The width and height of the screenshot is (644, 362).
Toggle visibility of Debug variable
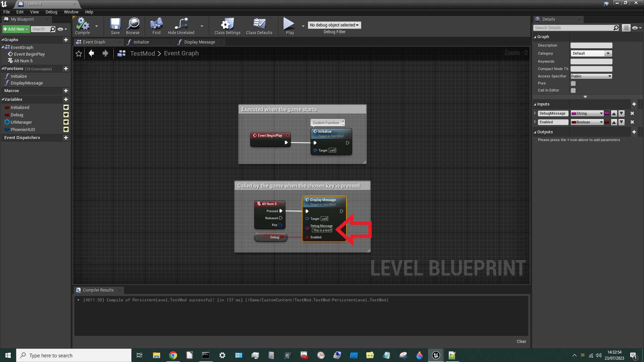pos(66,115)
